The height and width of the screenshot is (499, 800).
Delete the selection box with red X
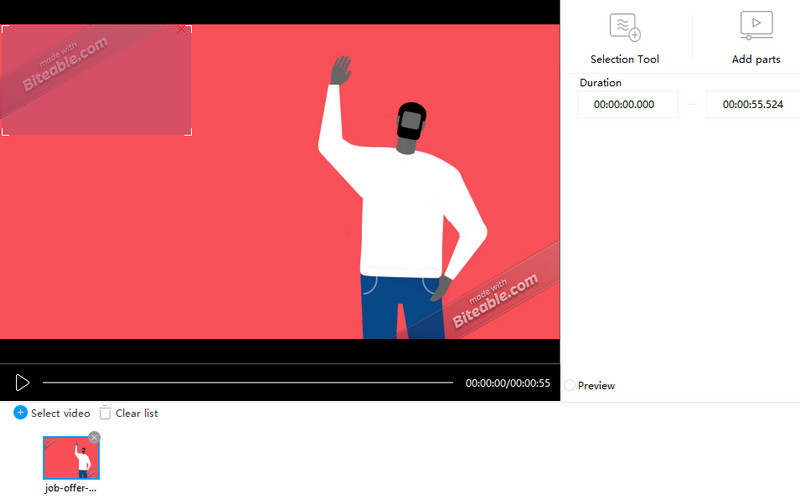[181, 30]
